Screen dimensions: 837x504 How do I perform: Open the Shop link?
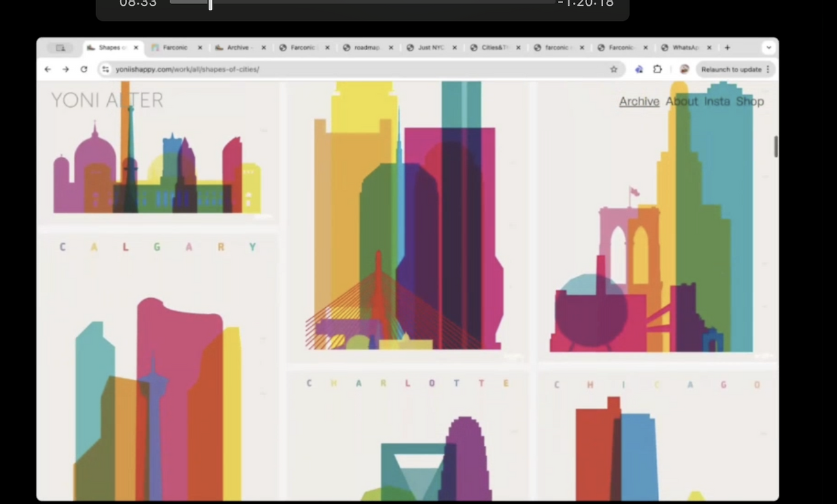pyautogui.click(x=749, y=101)
